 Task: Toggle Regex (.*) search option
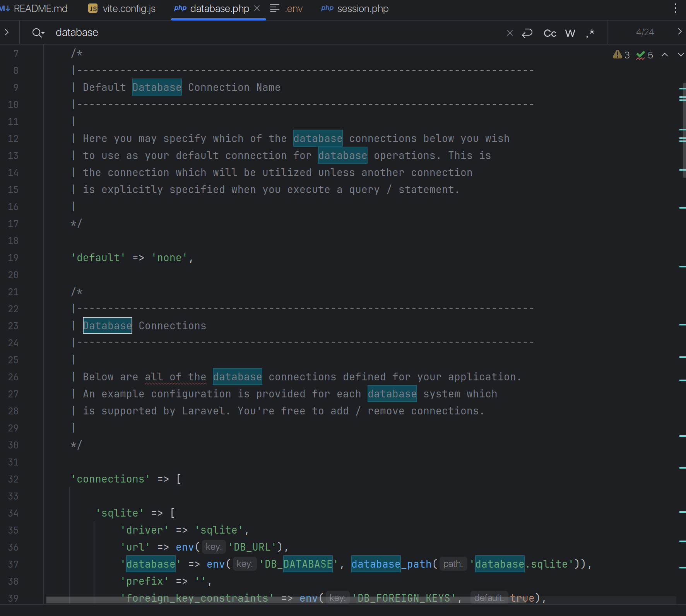click(x=590, y=33)
